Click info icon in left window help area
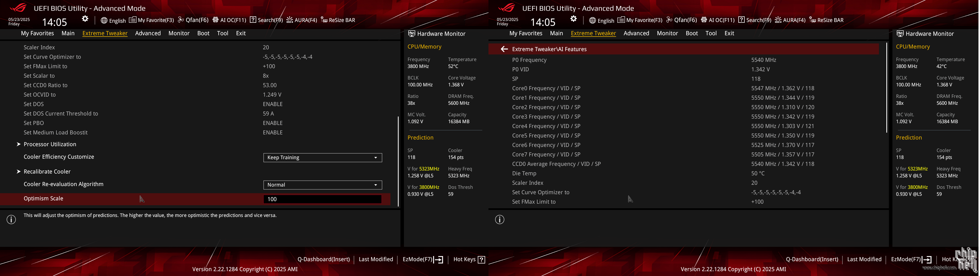Viewport: 980px width, 276px height. [x=11, y=220]
